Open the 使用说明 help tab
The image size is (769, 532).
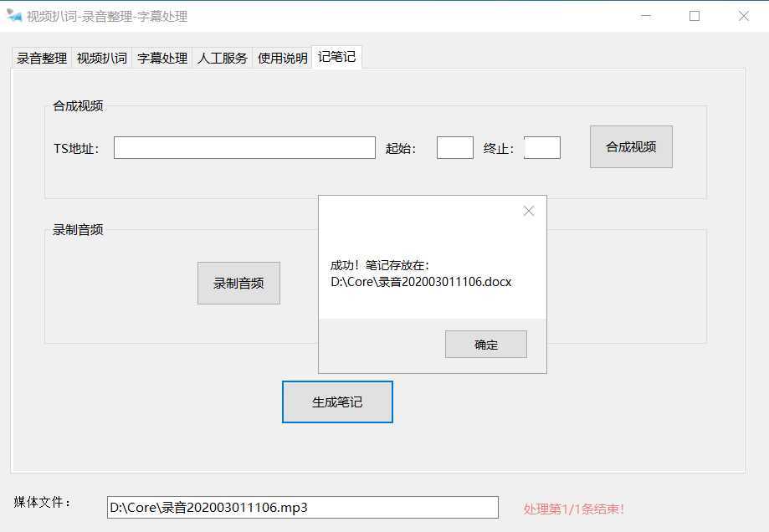pyautogui.click(x=281, y=57)
